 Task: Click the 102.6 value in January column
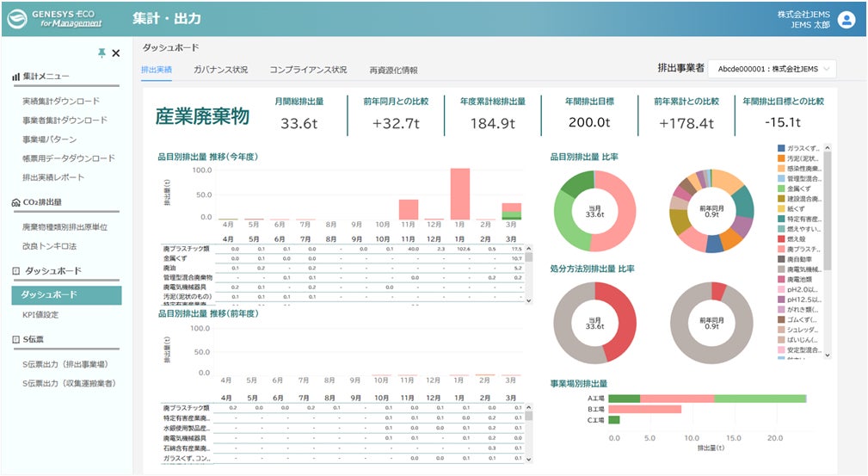pos(464,249)
